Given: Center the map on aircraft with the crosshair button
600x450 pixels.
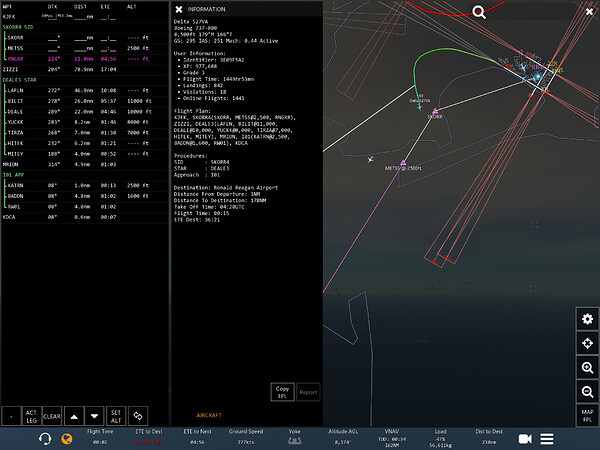Looking at the screenshot, I should coord(587,343).
